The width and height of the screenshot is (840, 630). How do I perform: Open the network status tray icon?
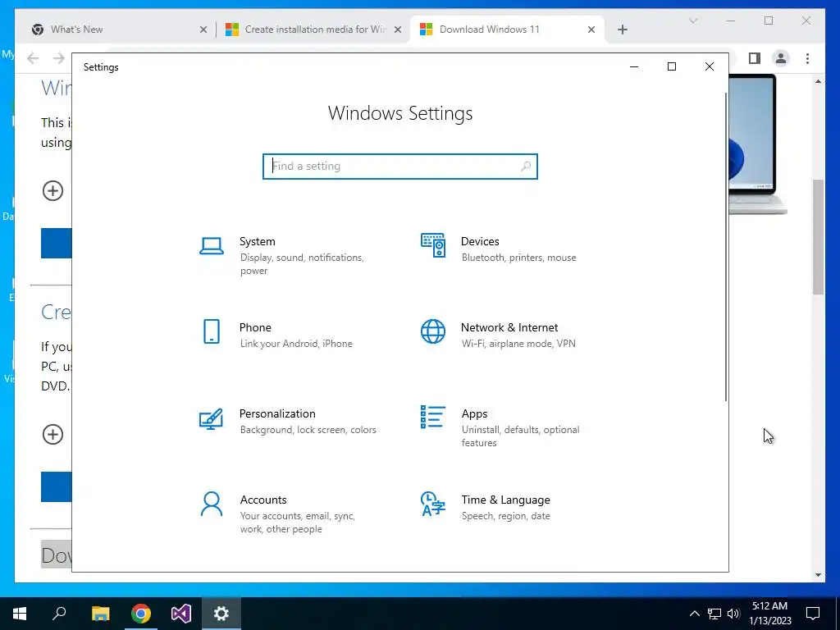(714, 614)
